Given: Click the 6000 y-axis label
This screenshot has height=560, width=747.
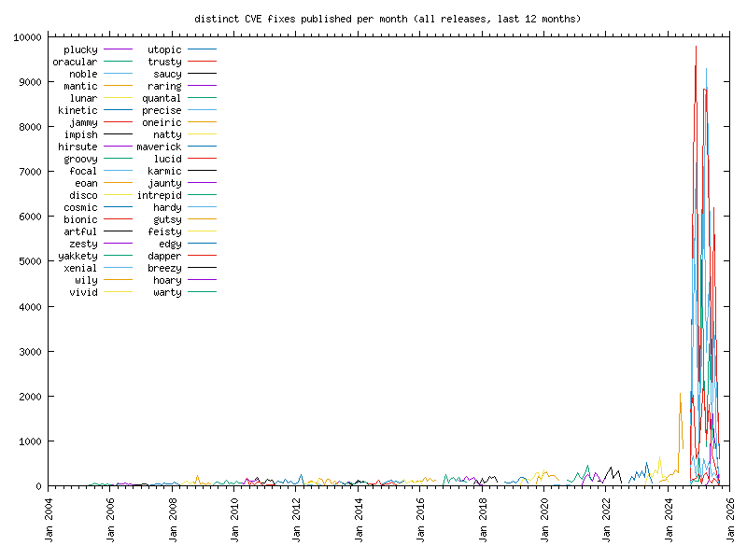Looking at the screenshot, I should pyautogui.click(x=30, y=217).
